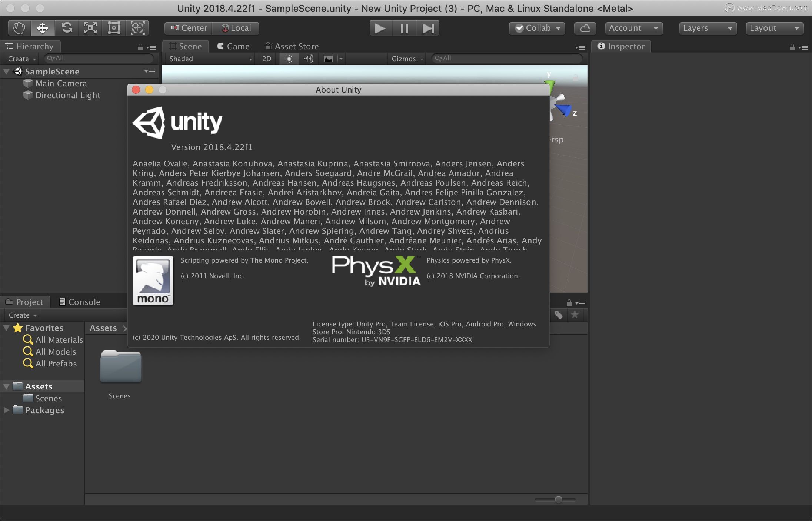Click the Assets breadcrumb
Screen dimensions: 812x521
coord(103,328)
